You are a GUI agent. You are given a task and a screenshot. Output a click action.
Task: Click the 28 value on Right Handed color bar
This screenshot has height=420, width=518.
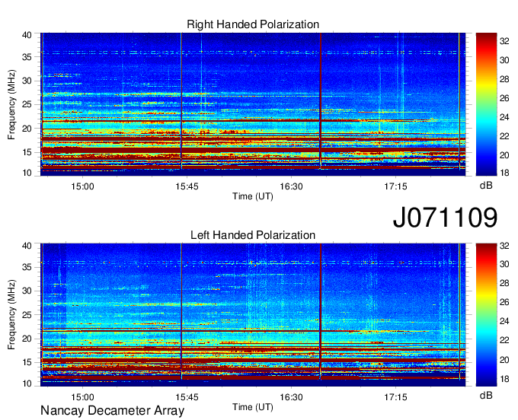[x=504, y=79]
